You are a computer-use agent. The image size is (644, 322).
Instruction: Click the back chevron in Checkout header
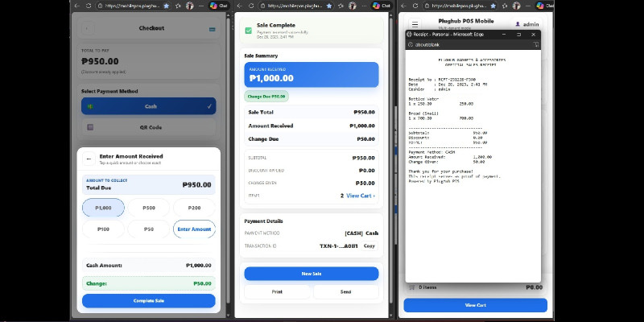point(88,29)
